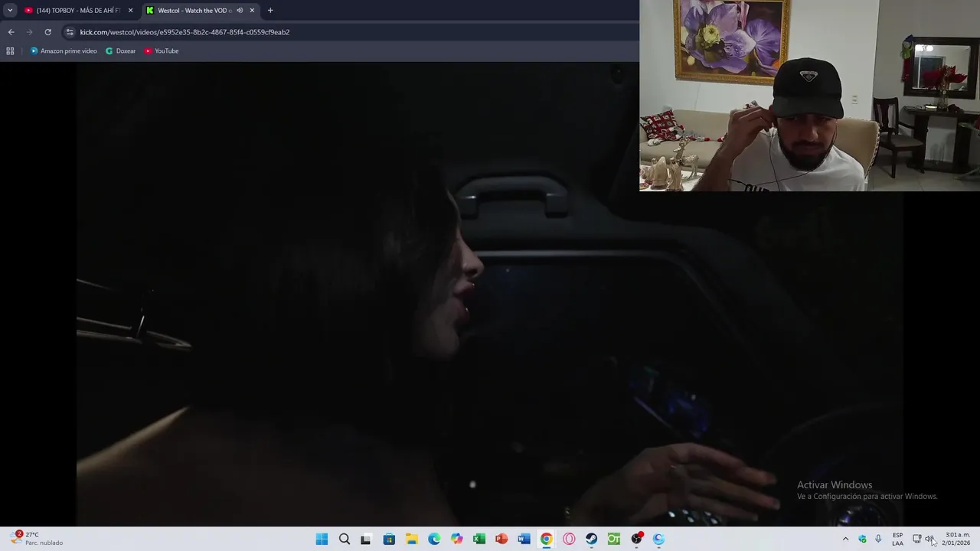Image resolution: width=980 pixels, height=551 pixels.
Task: Open Copilot from the taskbar
Action: (456, 539)
